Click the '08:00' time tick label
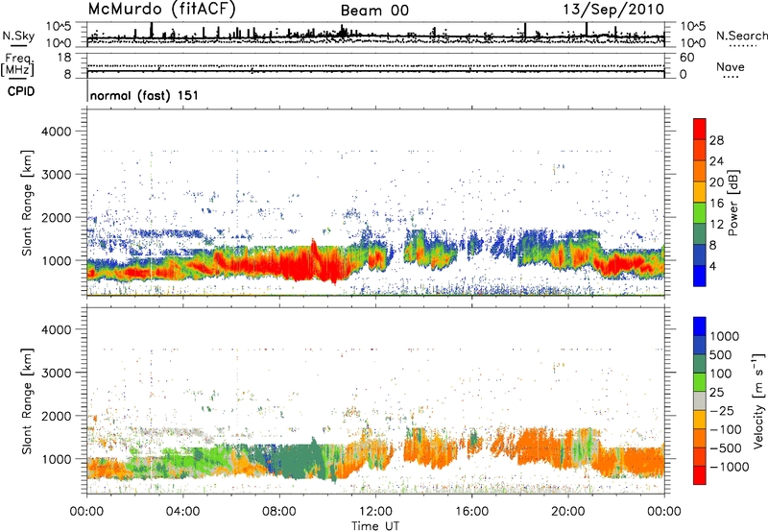This screenshot has height=532, width=768. 279,512
